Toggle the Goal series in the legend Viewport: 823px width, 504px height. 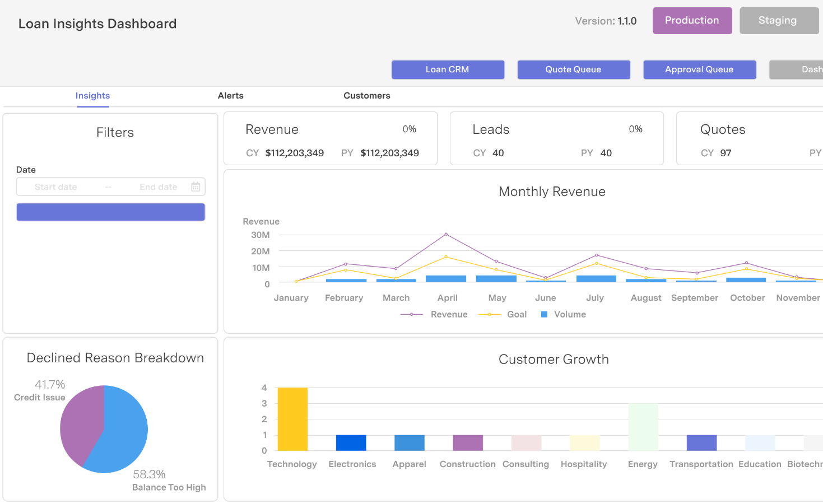pos(503,315)
